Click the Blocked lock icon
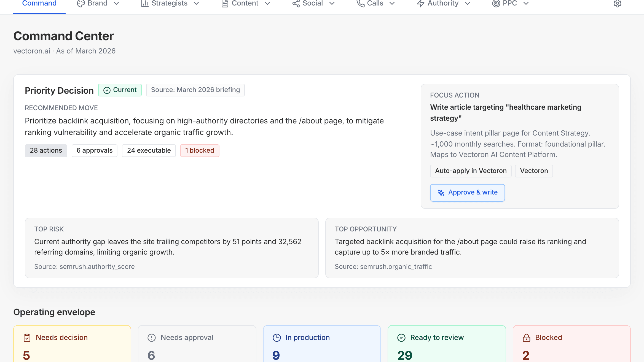Screen dimensions: 644x362 (x=527, y=337)
